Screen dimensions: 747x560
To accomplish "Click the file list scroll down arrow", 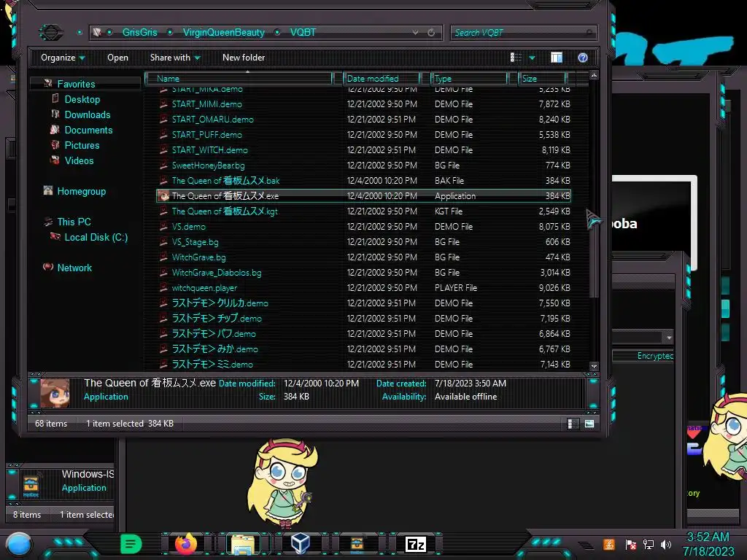I will (x=594, y=367).
